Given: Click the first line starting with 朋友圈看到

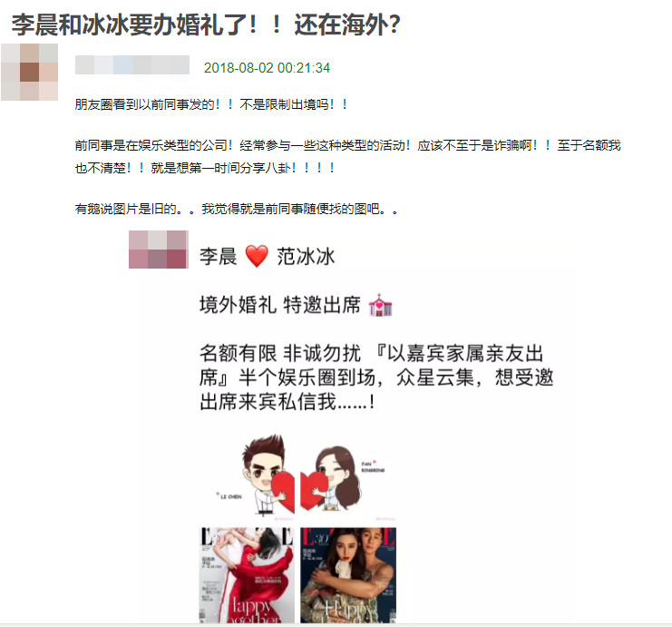Looking at the screenshot, I should click(211, 104).
